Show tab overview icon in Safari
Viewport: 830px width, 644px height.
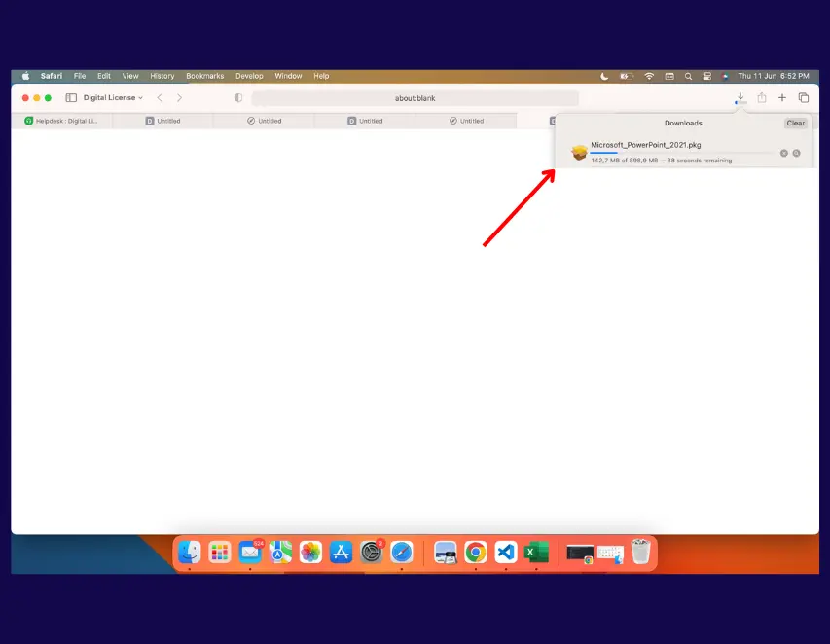803,98
